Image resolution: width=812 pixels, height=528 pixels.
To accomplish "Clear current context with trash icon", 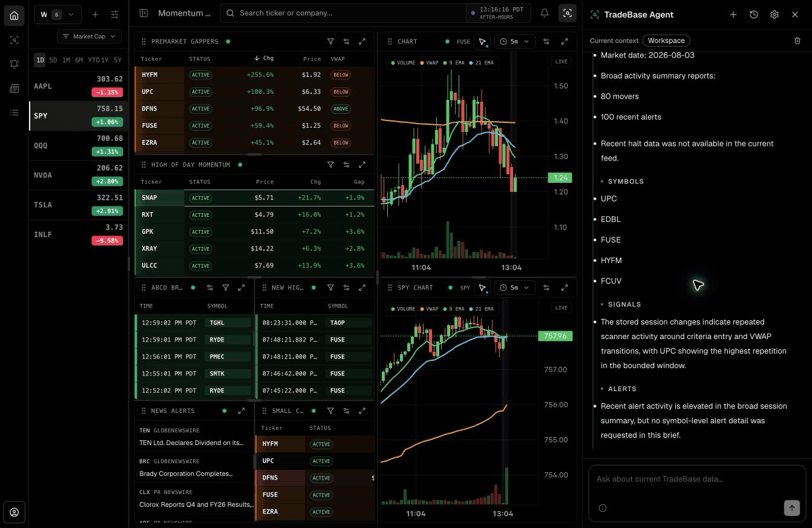I will (x=797, y=41).
